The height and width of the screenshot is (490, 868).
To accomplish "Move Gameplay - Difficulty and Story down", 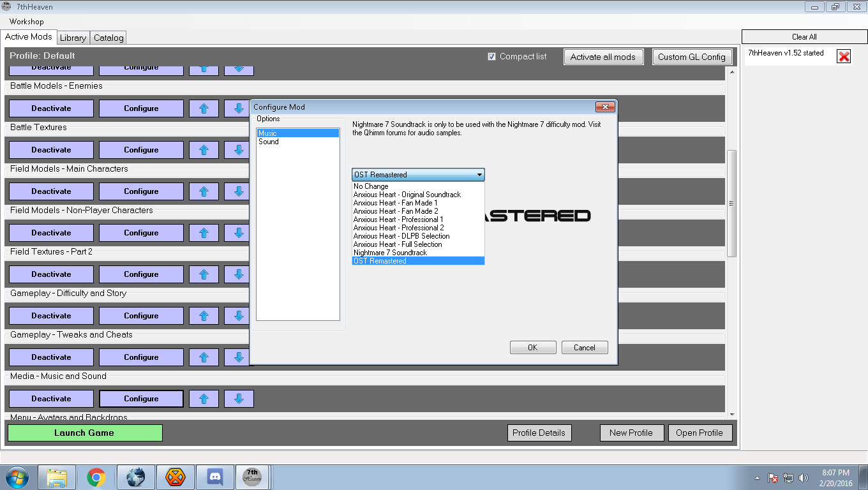I will tap(237, 316).
